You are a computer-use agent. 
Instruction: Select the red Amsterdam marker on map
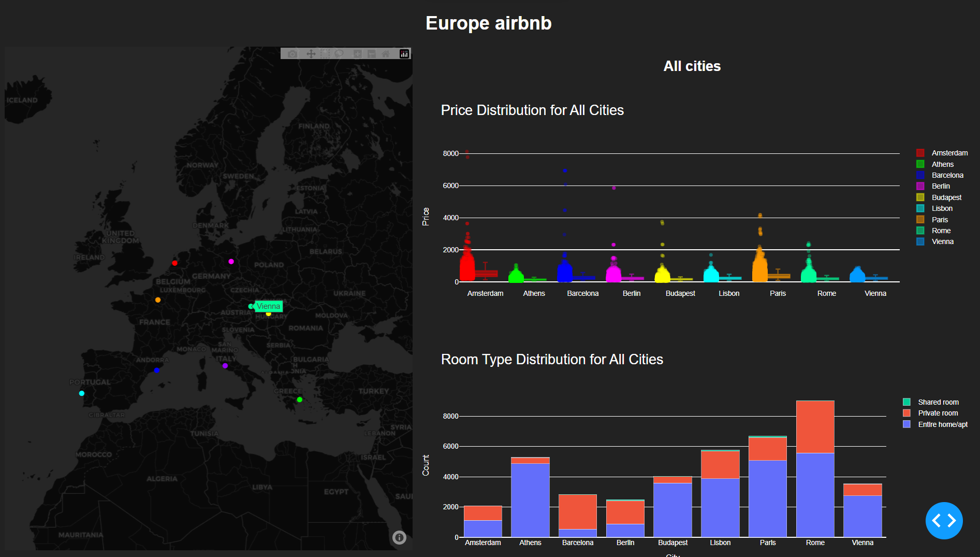(174, 263)
